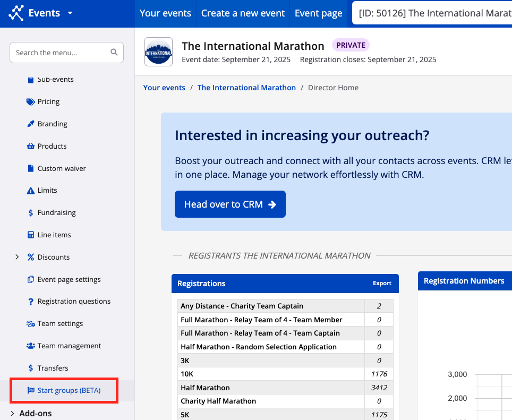Open the Events dropdown in header

click(70, 13)
